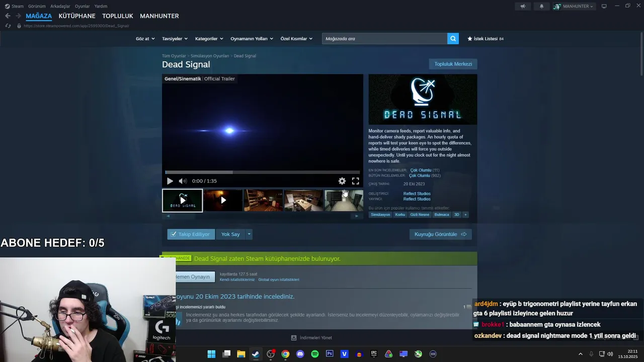Open the Yardım menu
Screen dimensions: 644x362
tap(101, 6)
